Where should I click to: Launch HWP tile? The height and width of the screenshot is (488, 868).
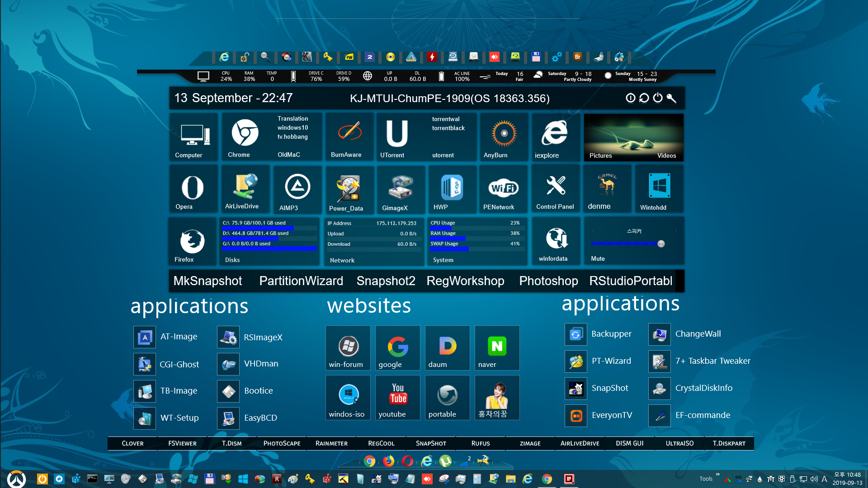tap(452, 189)
